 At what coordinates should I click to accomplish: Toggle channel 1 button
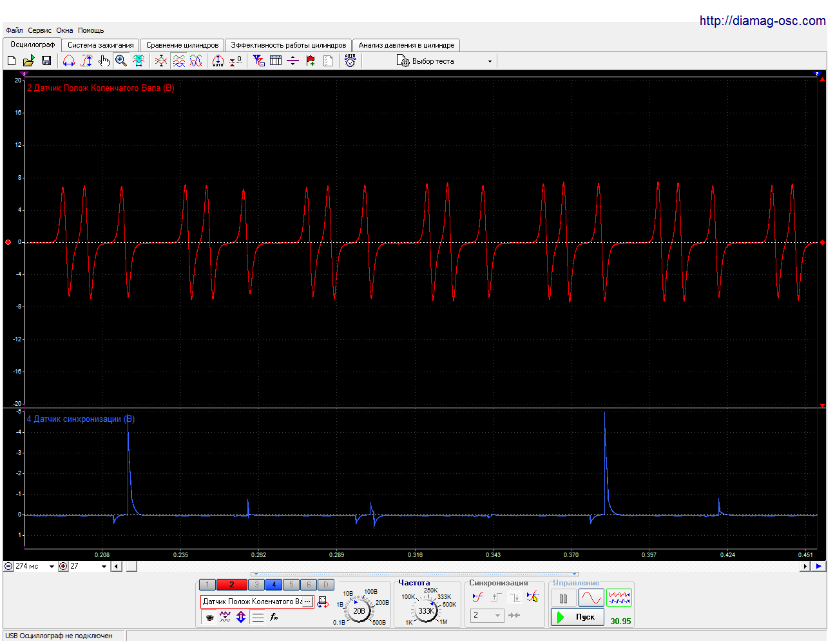click(207, 585)
